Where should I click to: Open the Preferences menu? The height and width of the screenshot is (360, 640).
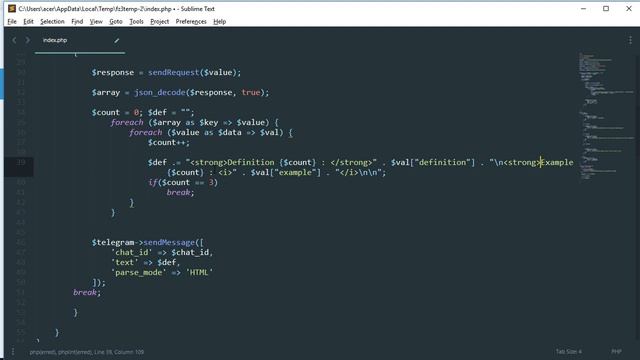(191, 22)
